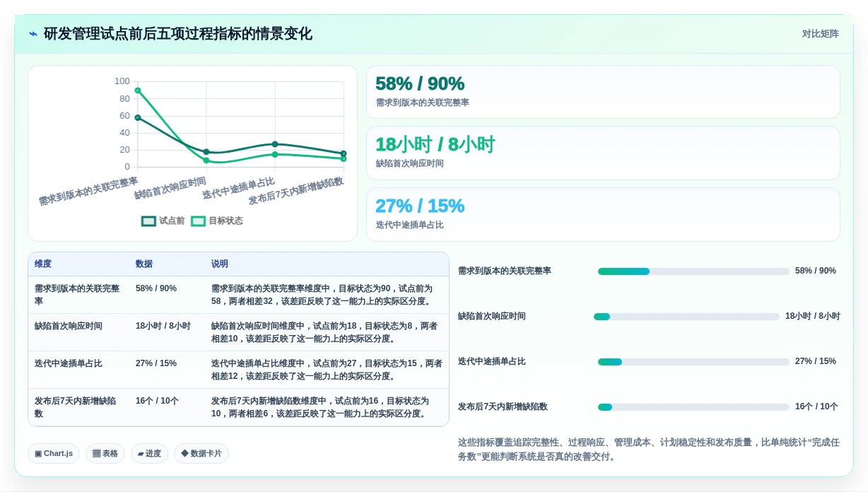Viewport: 868px width, 492px height.
Task: Click progress value label 16个 / 10个
Action: 816,406
